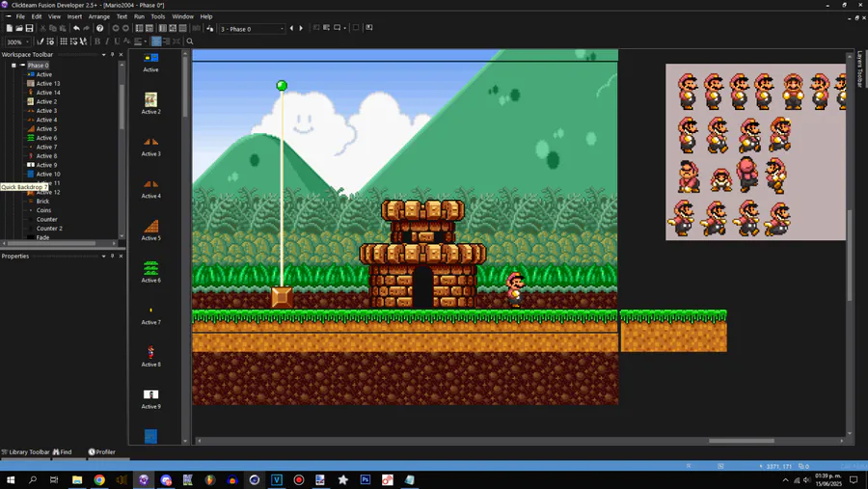Switch to the Library Toolbar tab

pyautogui.click(x=25, y=452)
